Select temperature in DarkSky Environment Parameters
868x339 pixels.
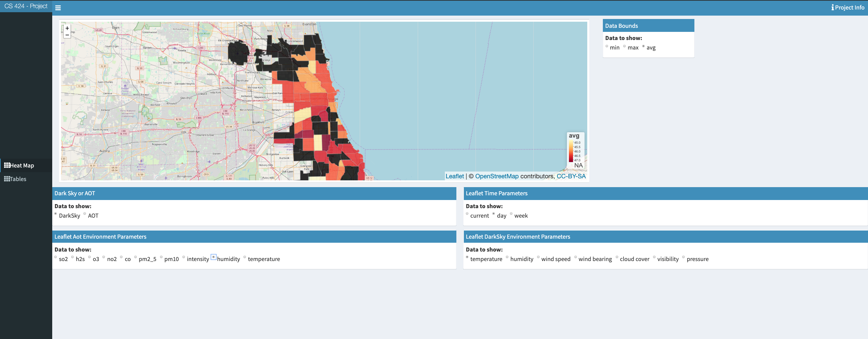(467, 257)
